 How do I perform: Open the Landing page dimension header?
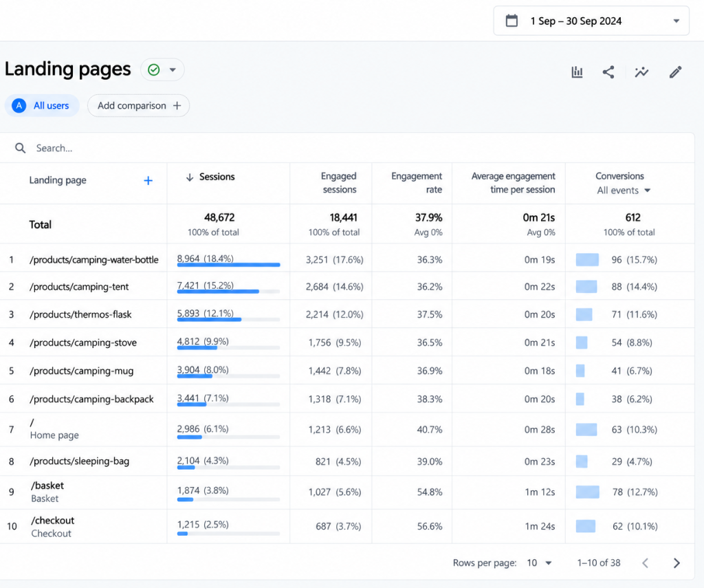coord(58,180)
